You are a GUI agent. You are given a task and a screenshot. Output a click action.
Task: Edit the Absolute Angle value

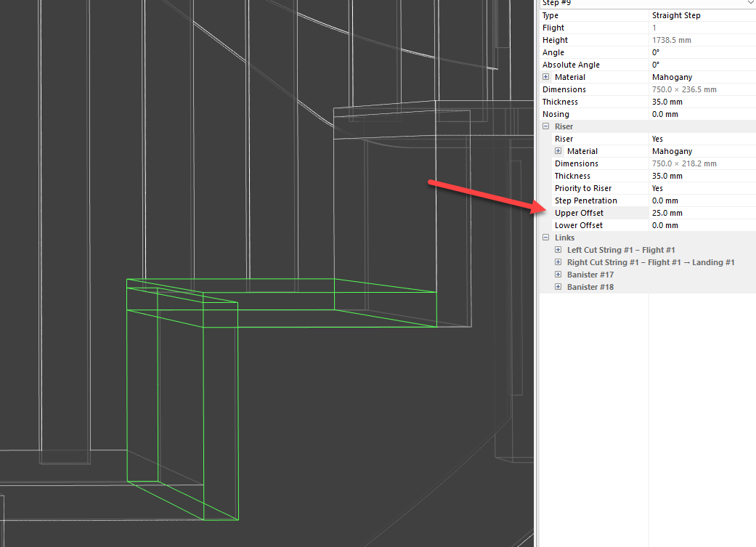click(x=701, y=65)
